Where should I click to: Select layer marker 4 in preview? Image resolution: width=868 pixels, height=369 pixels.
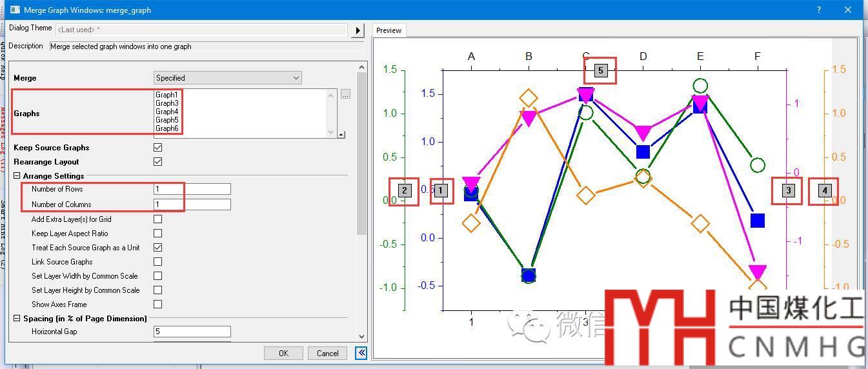coord(824,190)
